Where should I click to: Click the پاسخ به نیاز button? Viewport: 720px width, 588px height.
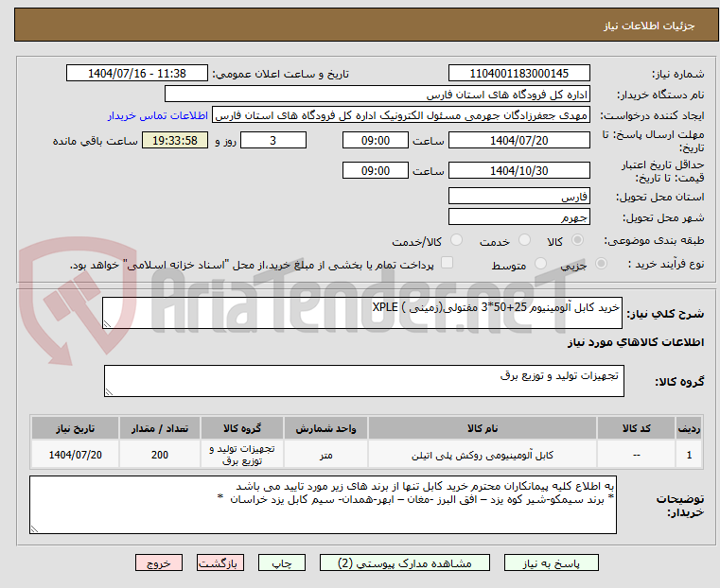tap(551, 562)
